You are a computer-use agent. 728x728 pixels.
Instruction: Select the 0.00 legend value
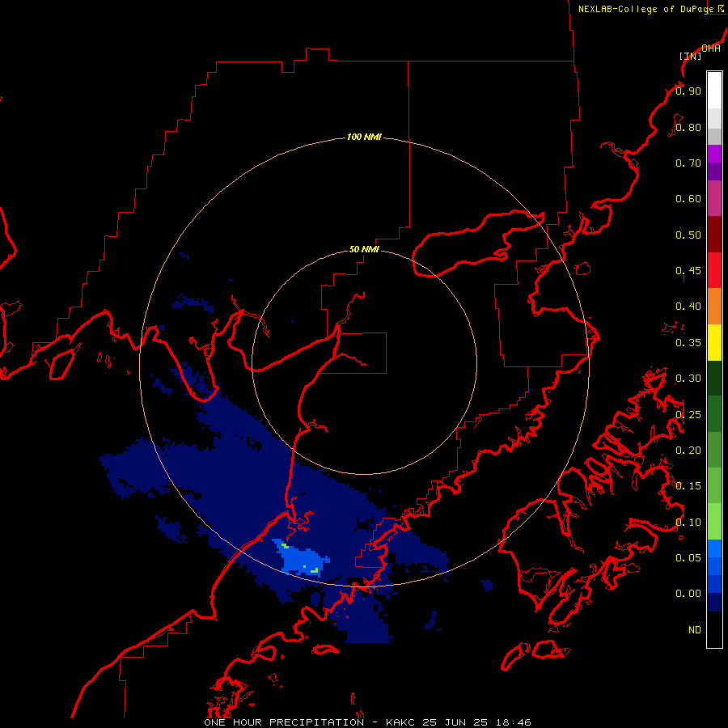click(688, 594)
